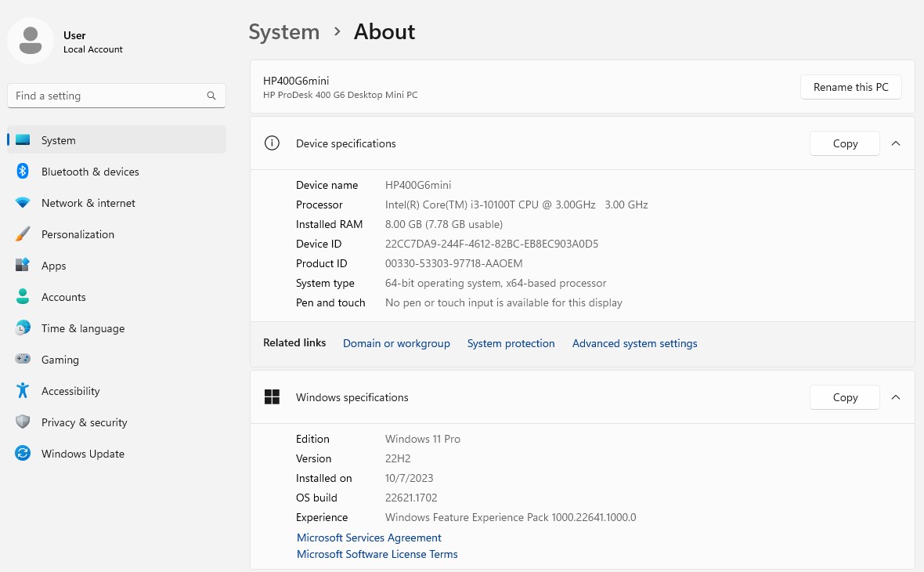Viewport: 924px width, 572px height.
Task: Click the Version value 22H2
Action: (398, 458)
